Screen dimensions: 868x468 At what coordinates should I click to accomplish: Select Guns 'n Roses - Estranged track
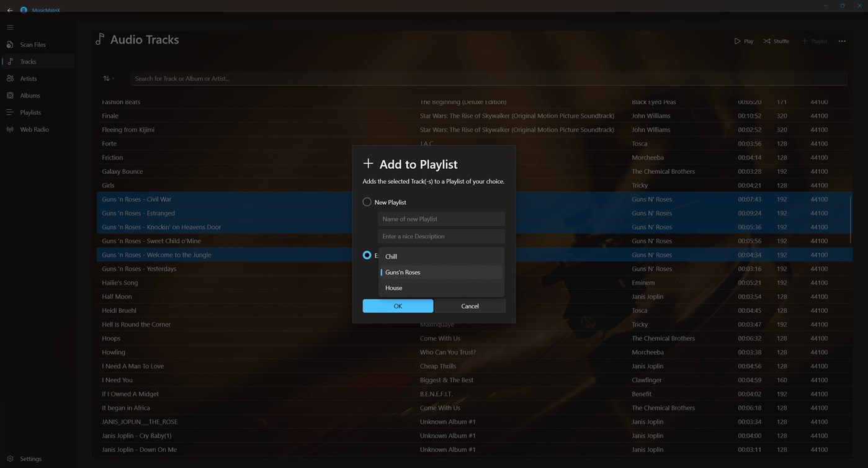[x=475, y=213]
